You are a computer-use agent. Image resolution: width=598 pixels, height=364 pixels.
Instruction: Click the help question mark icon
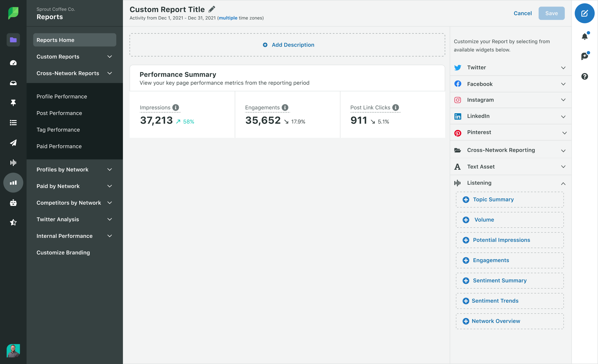pyautogui.click(x=585, y=77)
